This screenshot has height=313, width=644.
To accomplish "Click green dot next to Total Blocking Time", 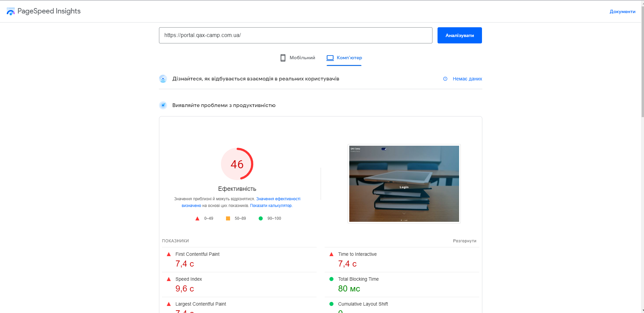I will (x=331, y=279).
